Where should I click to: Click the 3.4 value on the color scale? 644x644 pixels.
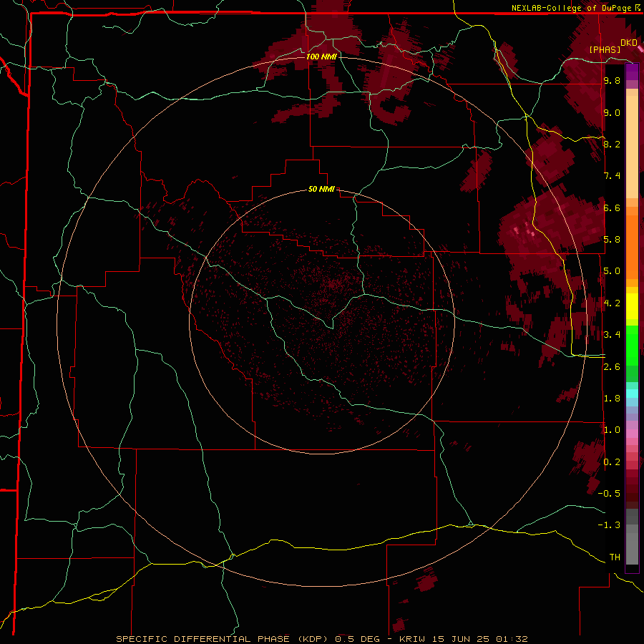point(612,335)
